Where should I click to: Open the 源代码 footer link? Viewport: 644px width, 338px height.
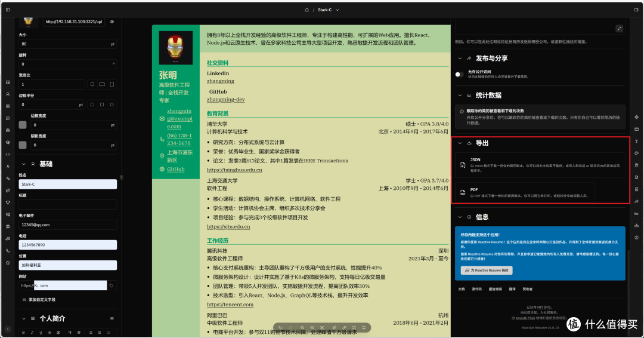pos(476,289)
